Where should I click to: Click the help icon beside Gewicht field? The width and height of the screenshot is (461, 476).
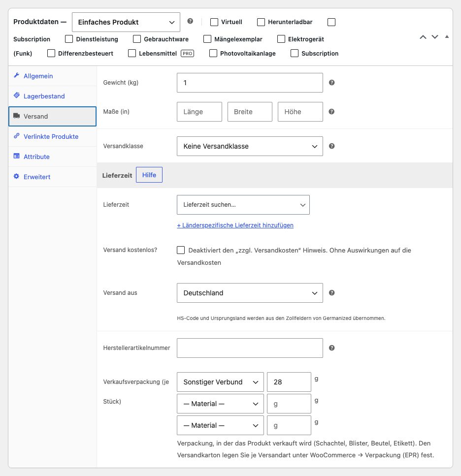(x=331, y=83)
